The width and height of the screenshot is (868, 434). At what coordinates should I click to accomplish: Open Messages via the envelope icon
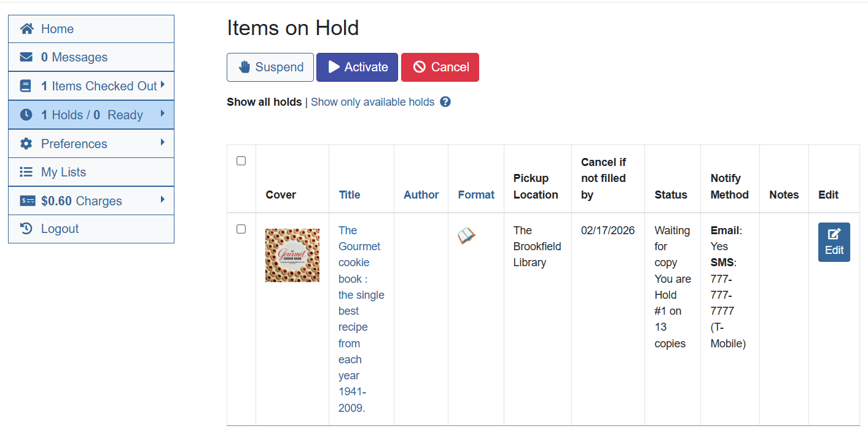[26, 57]
